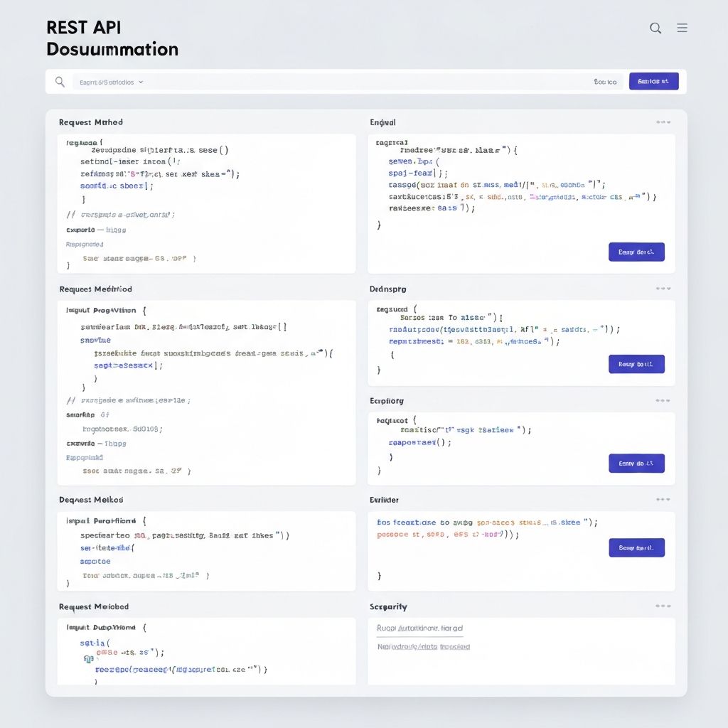Click inside the search input field
The height and width of the screenshot is (728, 728).
(320, 81)
